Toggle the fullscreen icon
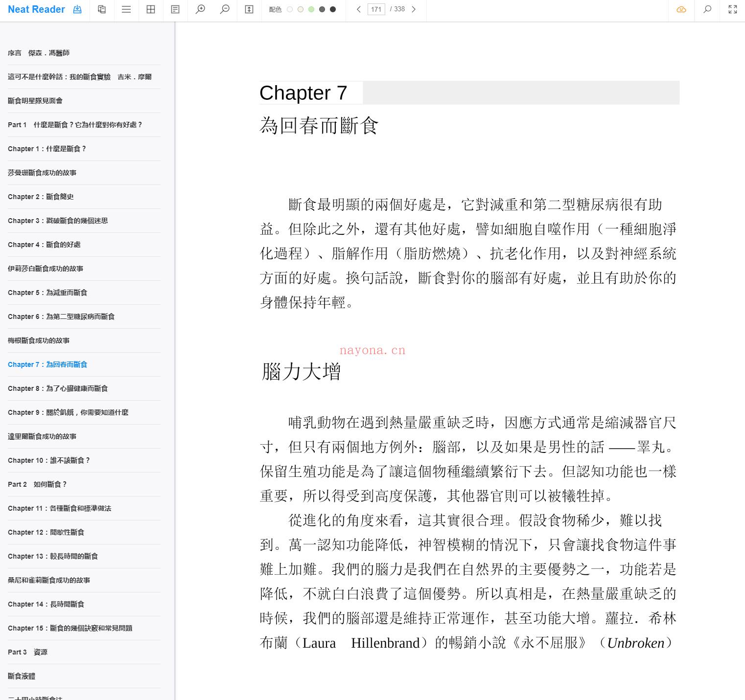 (x=733, y=9)
